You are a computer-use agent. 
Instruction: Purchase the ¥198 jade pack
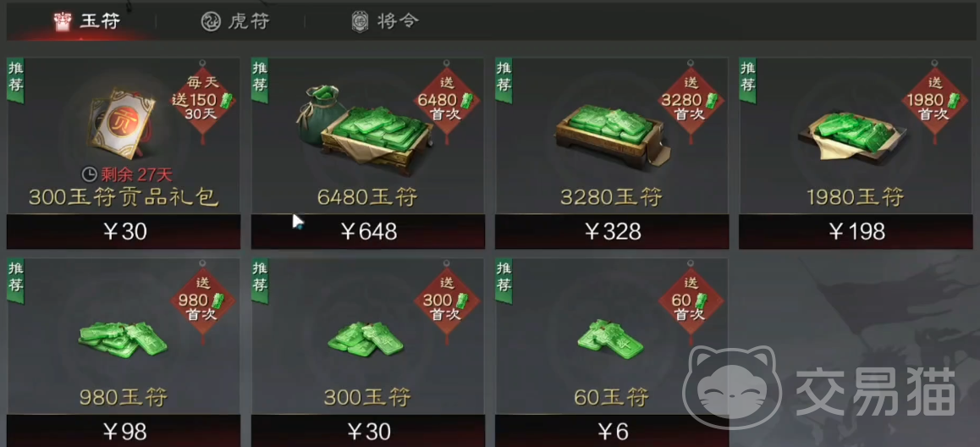click(x=856, y=232)
